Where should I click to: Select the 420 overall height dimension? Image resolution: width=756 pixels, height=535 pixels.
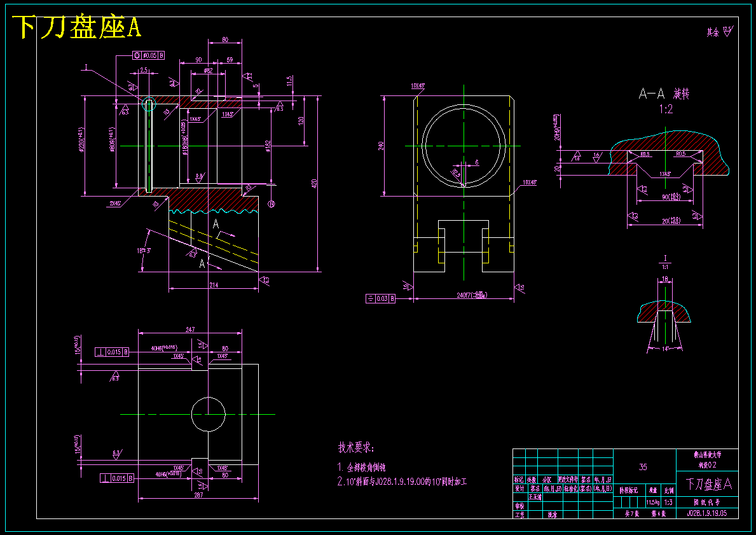click(x=314, y=183)
